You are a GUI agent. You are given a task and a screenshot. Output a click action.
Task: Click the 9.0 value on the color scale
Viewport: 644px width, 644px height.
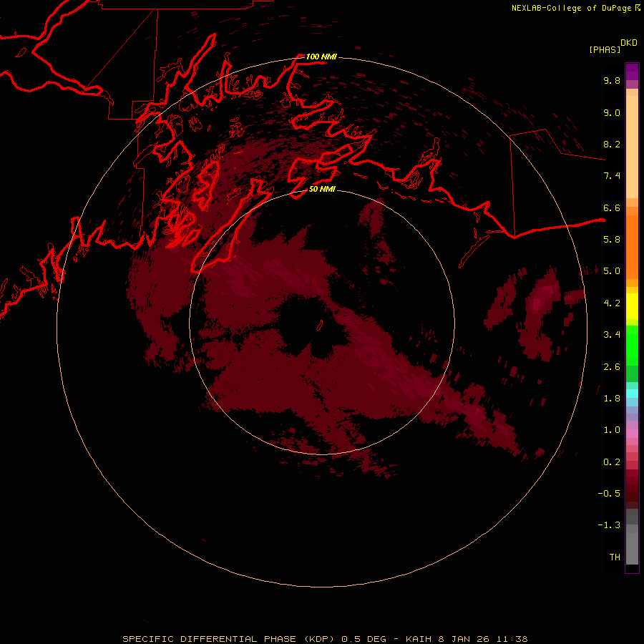612,112
